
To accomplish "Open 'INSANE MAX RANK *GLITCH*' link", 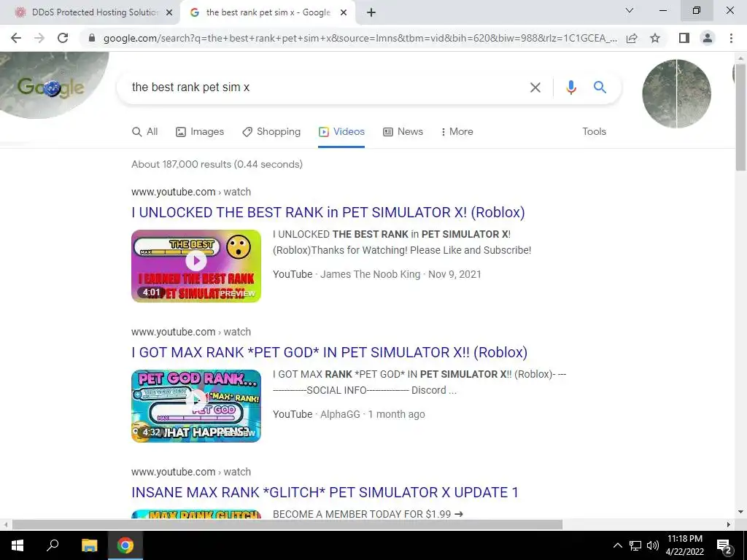I will coord(325,492).
